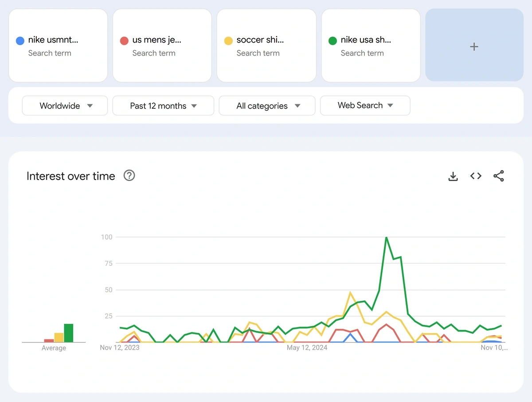Edit the 'nike usmnt...' search term
Image resolution: width=532 pixels, height=402 pixels.
click(x=53, y=40)
